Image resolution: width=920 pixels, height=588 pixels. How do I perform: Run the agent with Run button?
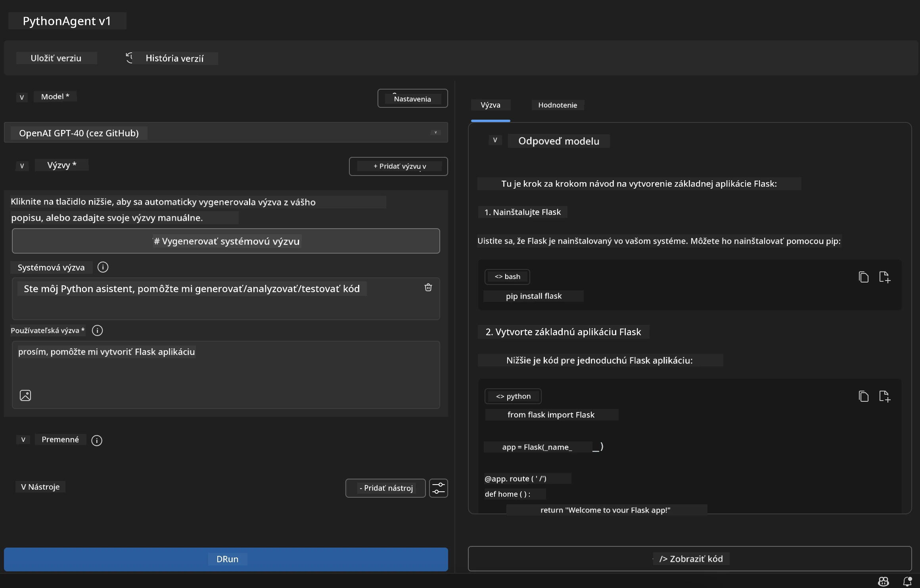(x=226, y=559)
